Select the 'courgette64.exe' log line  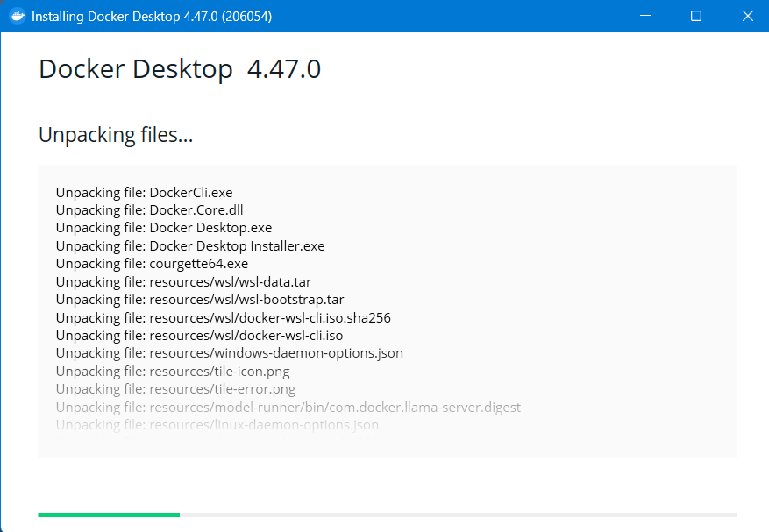point(152,263)
